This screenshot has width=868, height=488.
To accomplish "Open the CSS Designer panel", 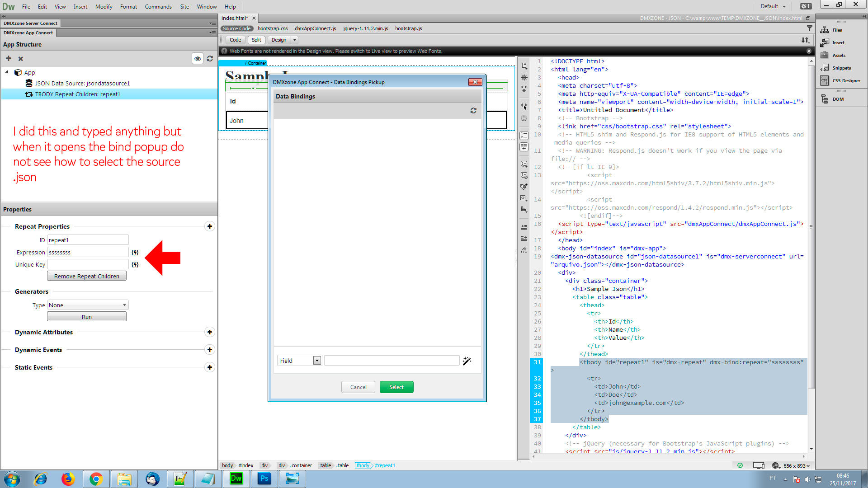I will click(841, 80).
